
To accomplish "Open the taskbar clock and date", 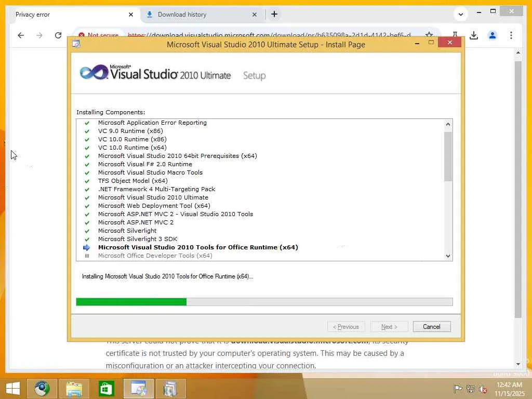I will [x=509, y=389].
